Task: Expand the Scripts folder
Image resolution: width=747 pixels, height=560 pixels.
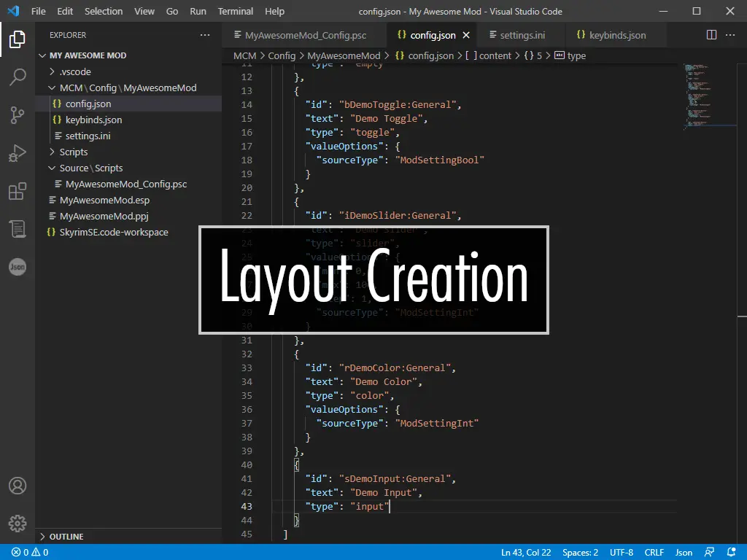Action: click(73, 152)
